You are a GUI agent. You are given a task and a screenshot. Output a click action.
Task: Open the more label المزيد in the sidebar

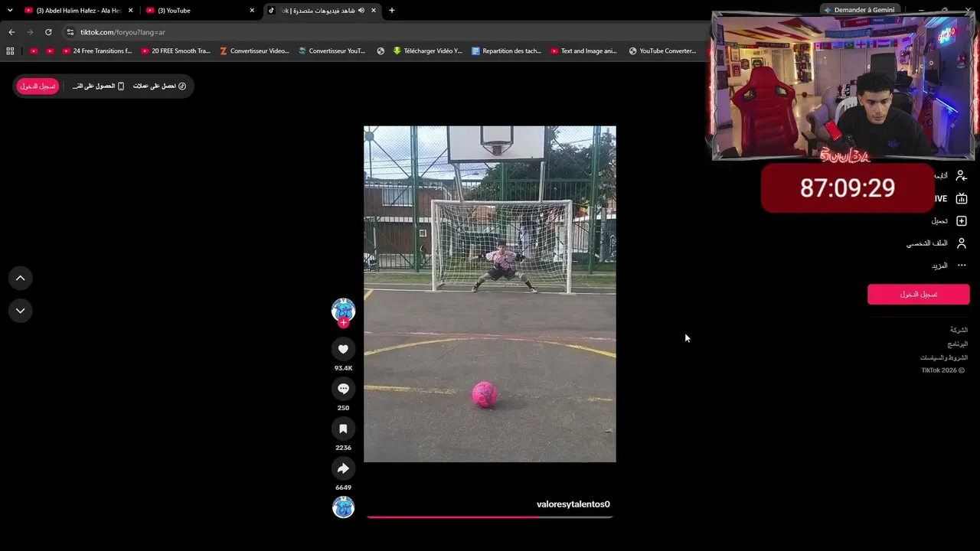click(939, 266)
